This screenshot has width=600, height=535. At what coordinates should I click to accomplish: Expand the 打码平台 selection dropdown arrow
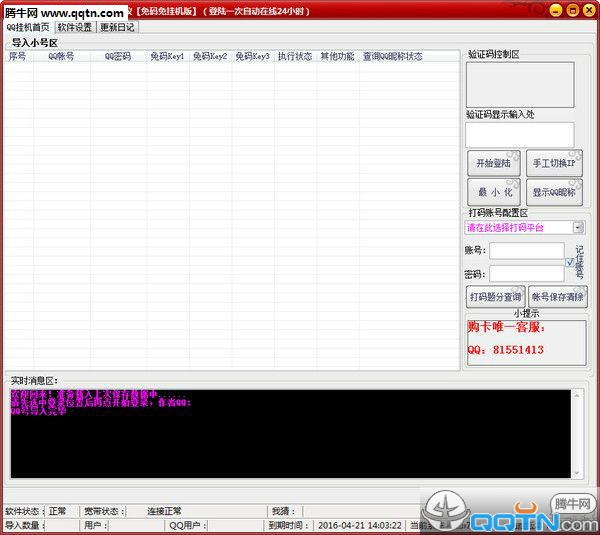tap(578, 228)
